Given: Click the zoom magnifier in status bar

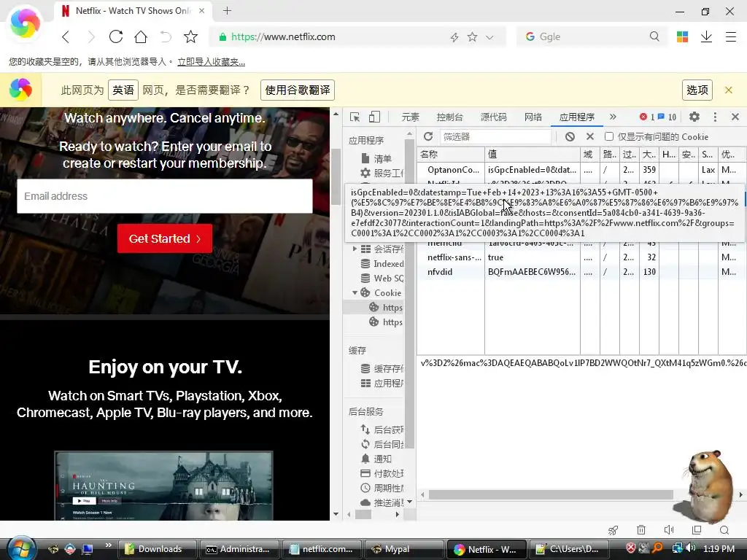Looking at the screenshot, I should 724,530.
